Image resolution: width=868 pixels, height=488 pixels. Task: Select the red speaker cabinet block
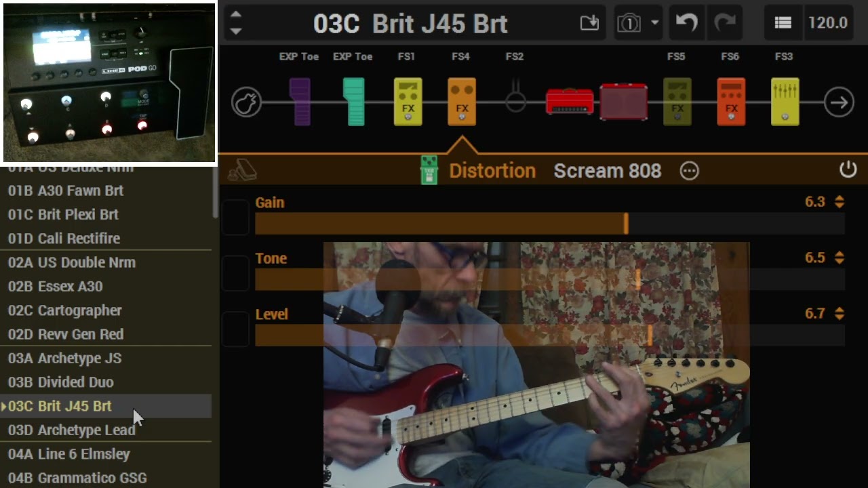(x=623, y=102)
